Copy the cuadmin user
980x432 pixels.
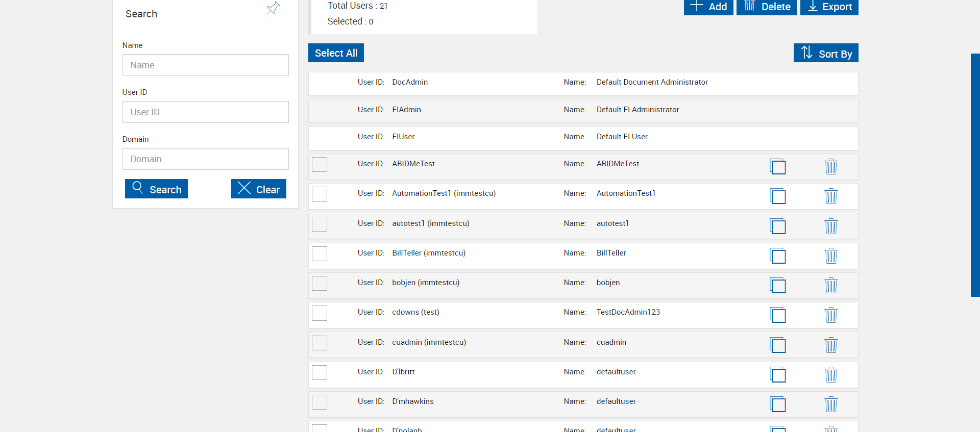[778, 345]
